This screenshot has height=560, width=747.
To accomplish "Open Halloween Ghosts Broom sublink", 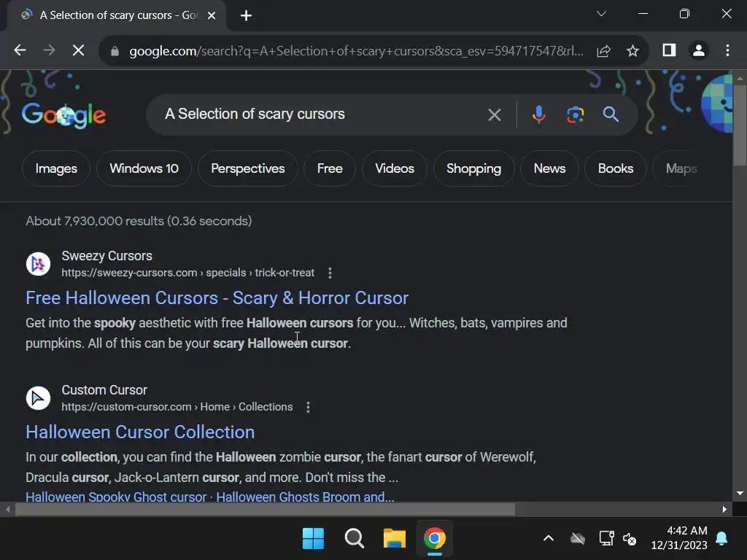I will coord(306,497).
